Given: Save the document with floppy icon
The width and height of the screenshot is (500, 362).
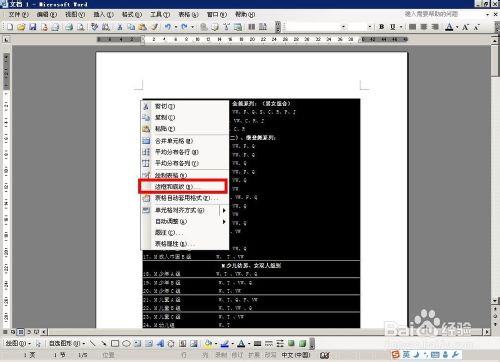Looking at the screenshot, I should [x=32, y=27].
